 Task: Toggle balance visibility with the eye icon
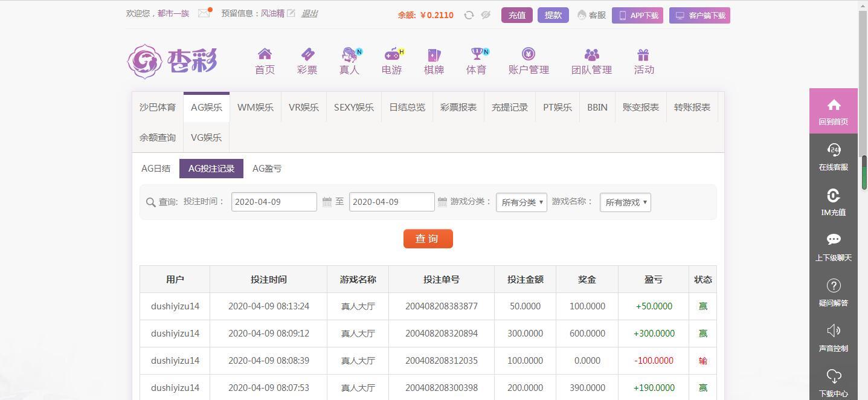coord(486,15)
